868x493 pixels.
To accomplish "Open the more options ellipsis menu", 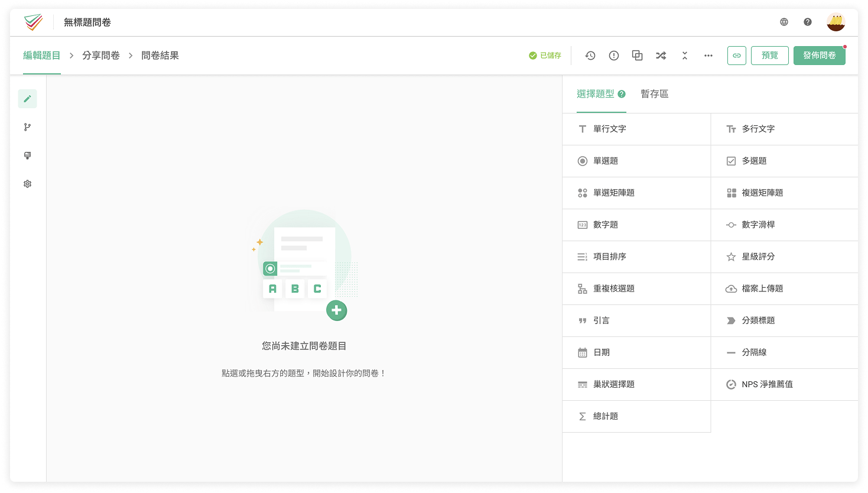I will (708, 56).
